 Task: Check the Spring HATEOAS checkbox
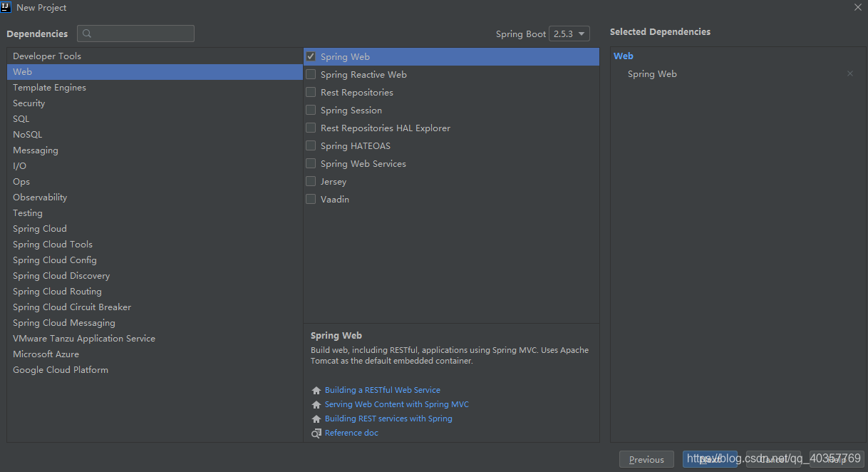click(311, 145)
